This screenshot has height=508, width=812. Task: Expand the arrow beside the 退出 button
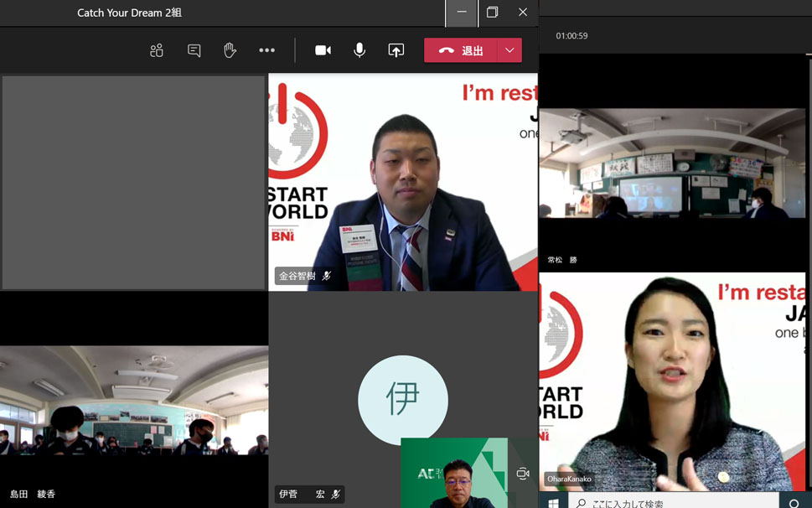click(509, 50)
